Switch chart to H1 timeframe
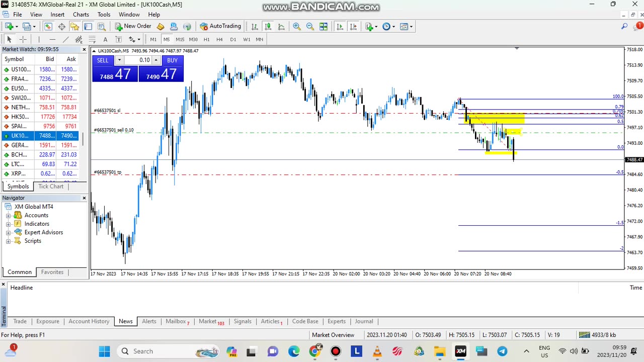The image size is (644, 362). (206, 39)
